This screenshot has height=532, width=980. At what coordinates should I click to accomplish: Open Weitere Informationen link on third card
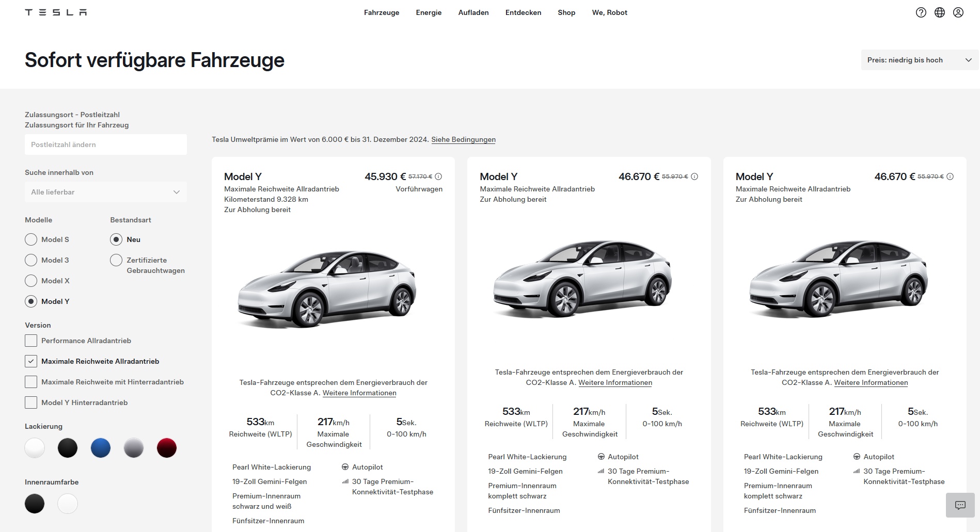871,382
